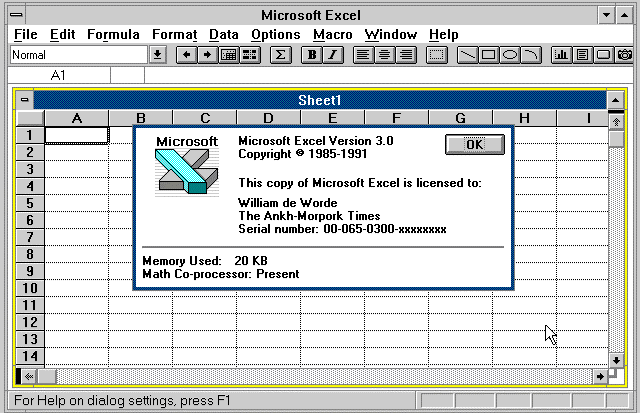
Task: Click the Show Outline Symbols toolbar icon
Action: click(x=229, y=55)
